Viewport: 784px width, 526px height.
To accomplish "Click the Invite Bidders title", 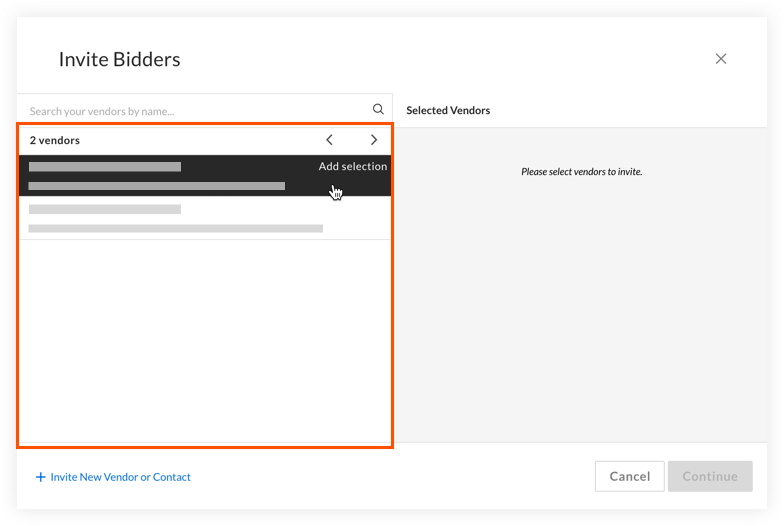I will (x=120, y=59).
